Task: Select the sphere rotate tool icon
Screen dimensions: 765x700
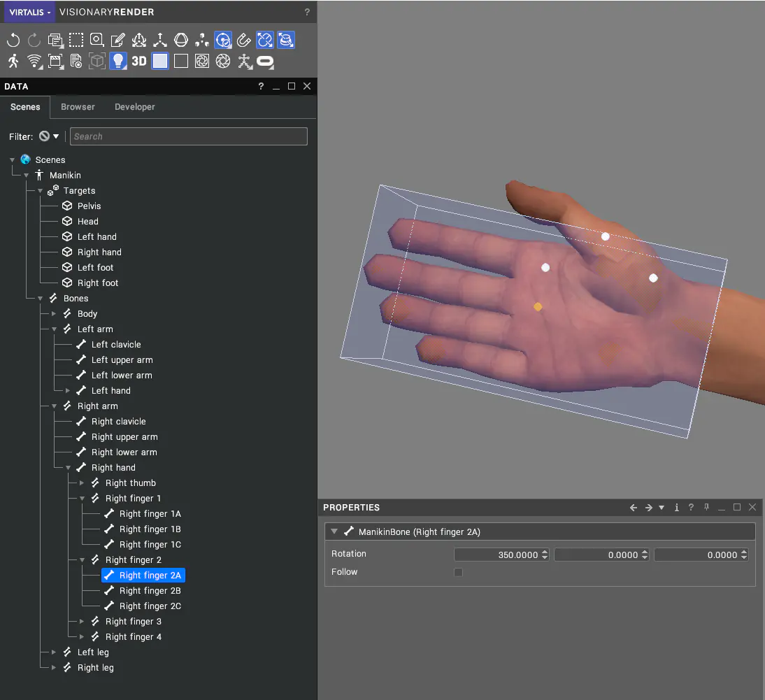Action: [x=181, y=40]
